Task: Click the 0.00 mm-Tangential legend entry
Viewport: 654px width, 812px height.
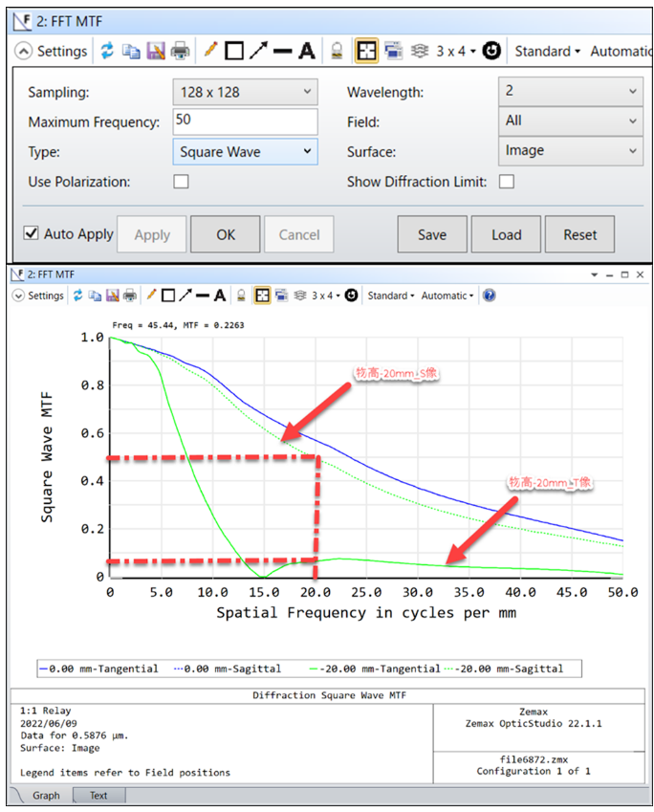Action: 98,669
